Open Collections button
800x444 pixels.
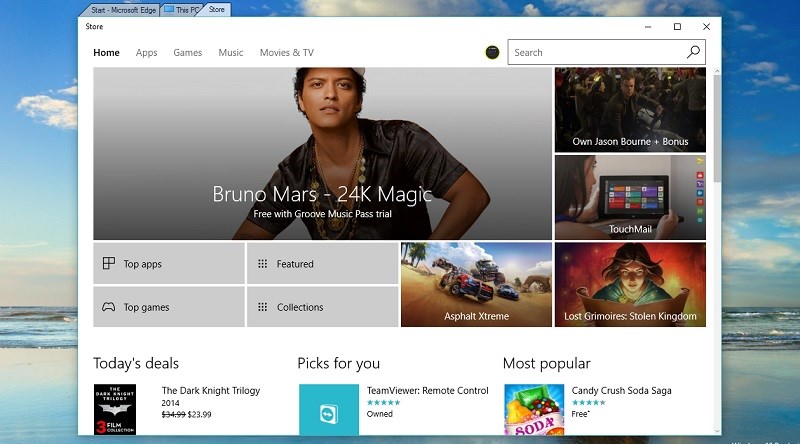point(322,307)
